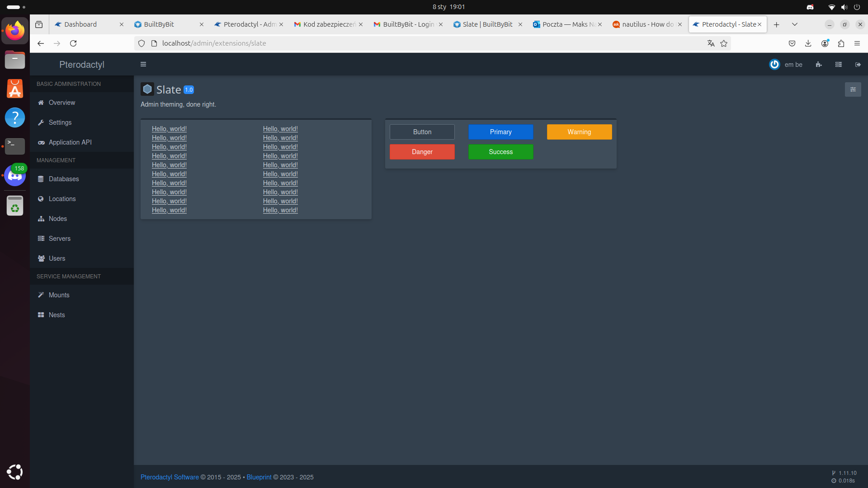Open Ubuntu App Center in dock
868x488 pixels.
coord(15,89)
